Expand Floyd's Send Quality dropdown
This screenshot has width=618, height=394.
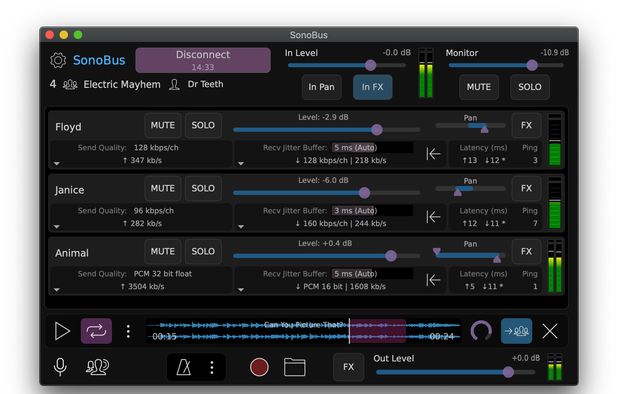[x=57, y=163]
